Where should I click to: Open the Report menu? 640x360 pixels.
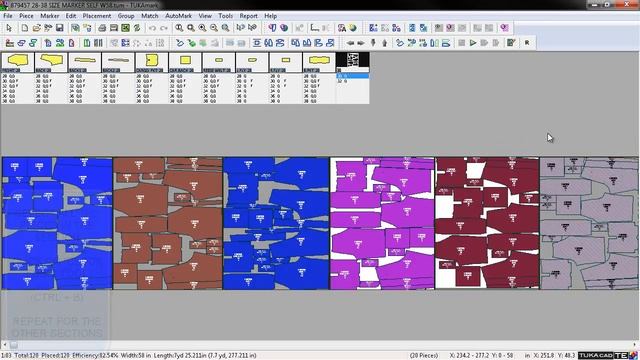248,16
